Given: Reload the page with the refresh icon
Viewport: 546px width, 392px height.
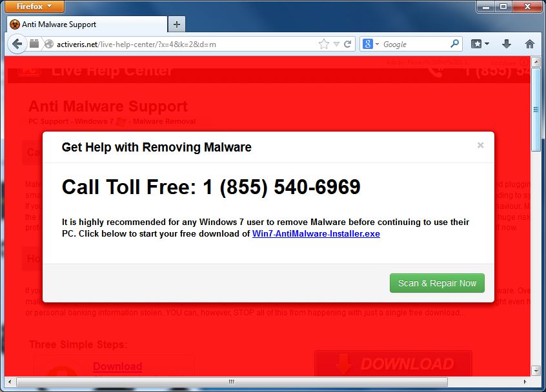Looking at the screenshot, I should coord(347,44).
